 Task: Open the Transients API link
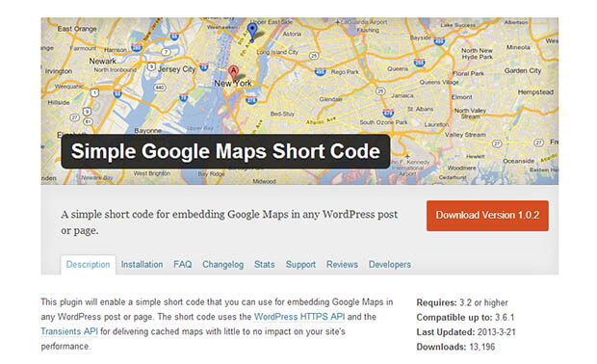(x=69, y=331)
